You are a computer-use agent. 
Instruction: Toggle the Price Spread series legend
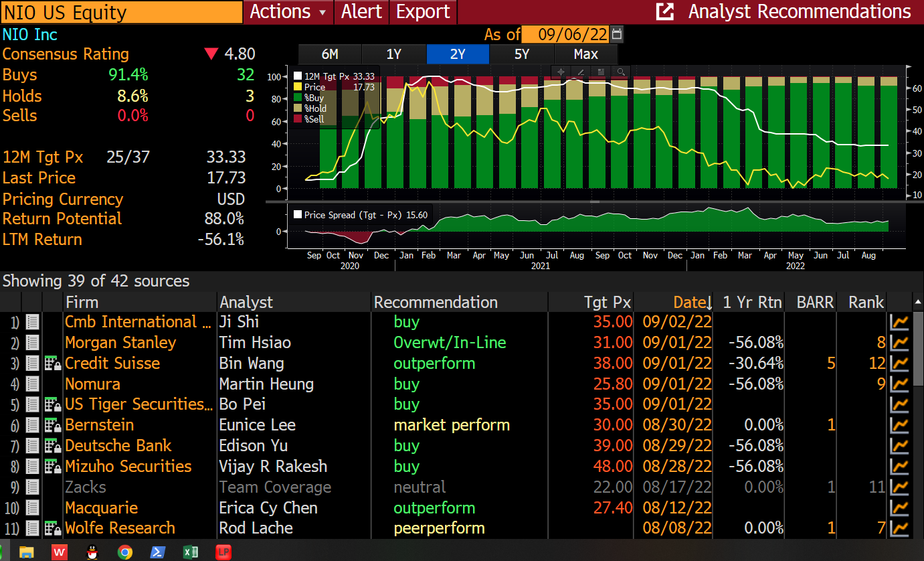tap(361, 215)
